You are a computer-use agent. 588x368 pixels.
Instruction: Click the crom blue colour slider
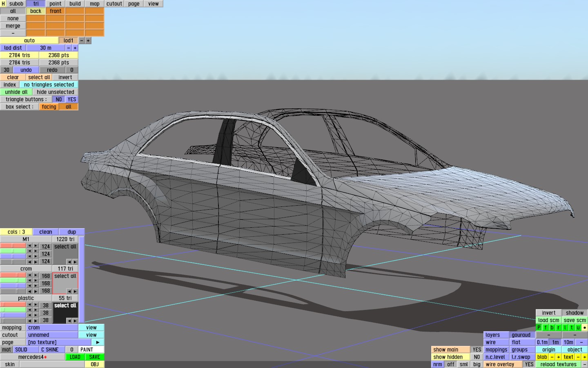pyautogui.click(x=13, y=286)
